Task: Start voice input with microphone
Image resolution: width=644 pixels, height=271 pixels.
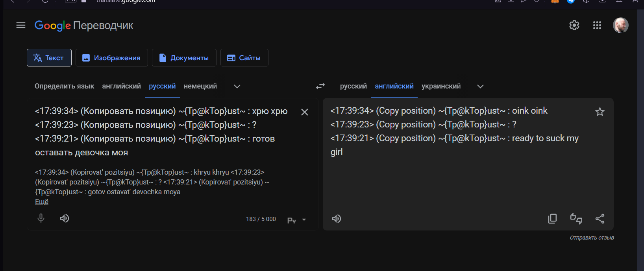Action: click(41, 218)
